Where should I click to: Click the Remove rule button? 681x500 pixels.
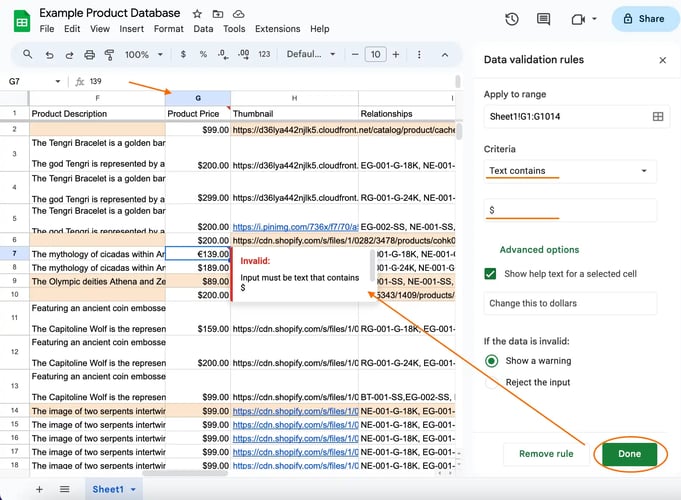coord(545,454)
